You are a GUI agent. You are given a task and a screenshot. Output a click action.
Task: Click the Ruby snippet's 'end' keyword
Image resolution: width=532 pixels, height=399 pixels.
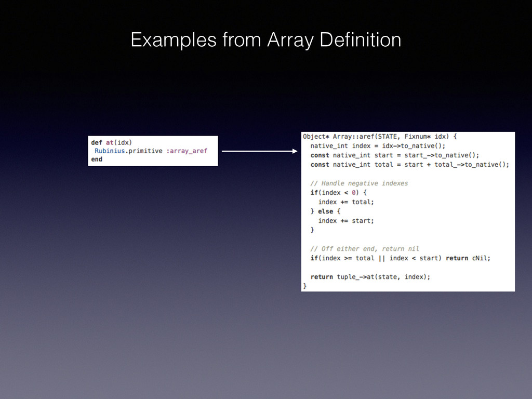coord(97,159)
